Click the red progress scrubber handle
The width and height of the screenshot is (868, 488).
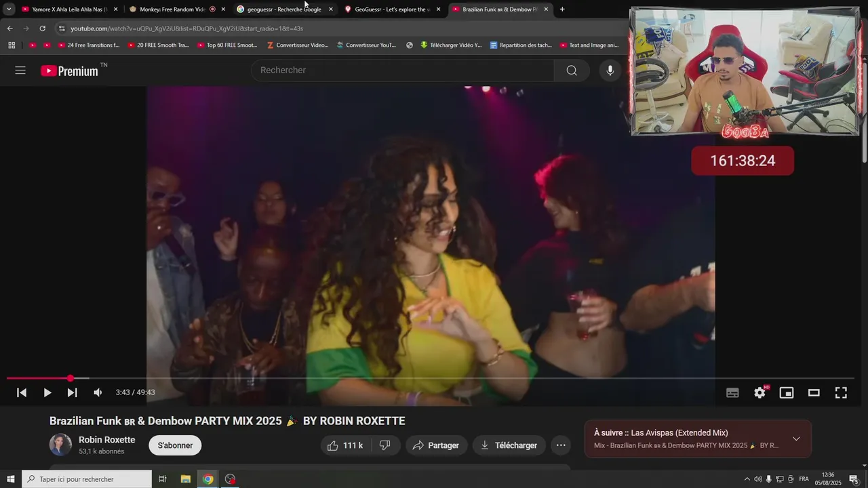[x=70, y=378]
